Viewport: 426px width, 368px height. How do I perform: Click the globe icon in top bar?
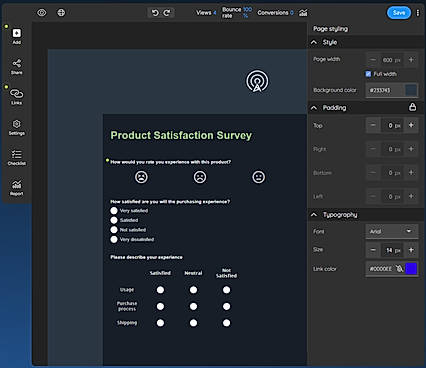pos(61,13)
